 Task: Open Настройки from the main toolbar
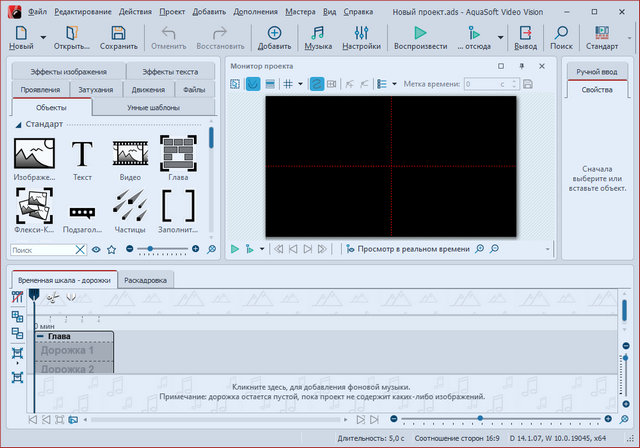point(361,38)
